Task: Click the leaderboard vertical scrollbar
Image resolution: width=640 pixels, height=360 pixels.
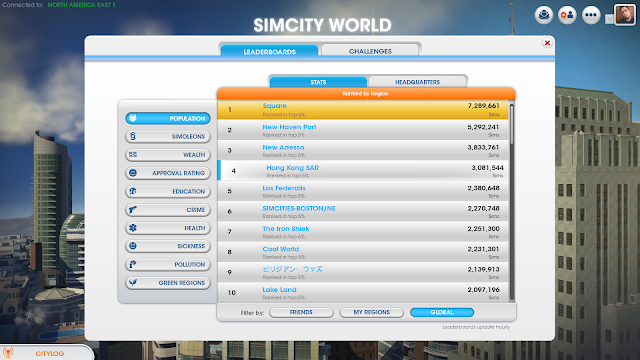Action: [512, 202]
